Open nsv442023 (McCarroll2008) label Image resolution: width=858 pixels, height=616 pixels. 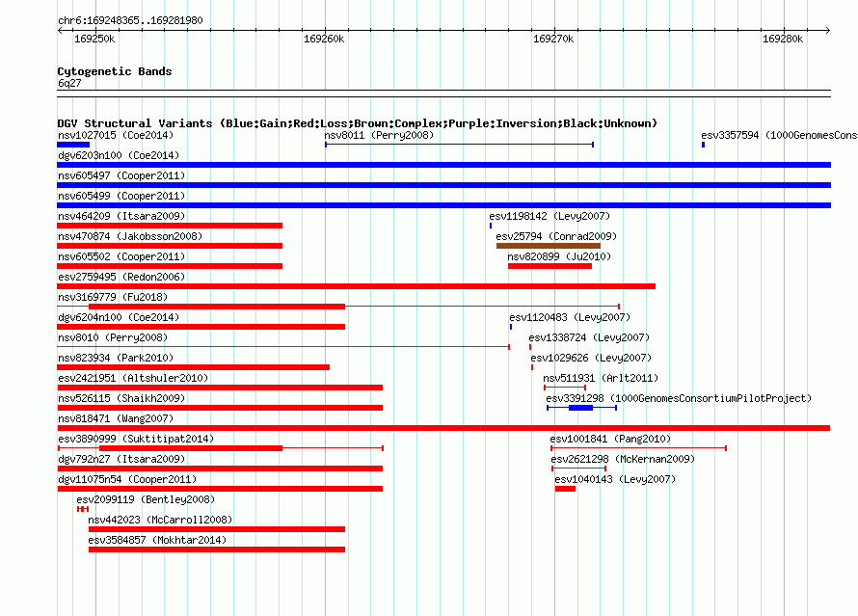click(160, 520)
